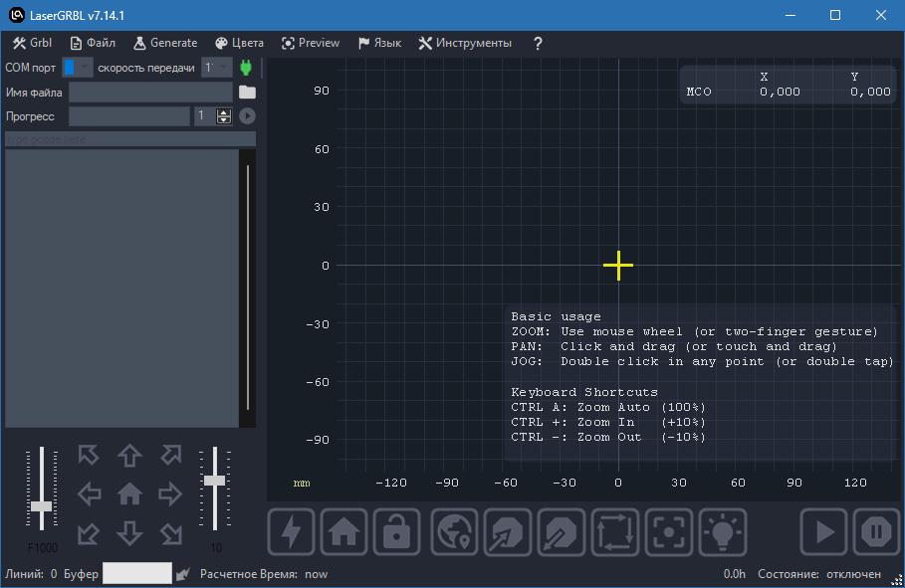Click the globe set zero position button
This screenshot has height=588, width=905.
click(x=454, y=531)
